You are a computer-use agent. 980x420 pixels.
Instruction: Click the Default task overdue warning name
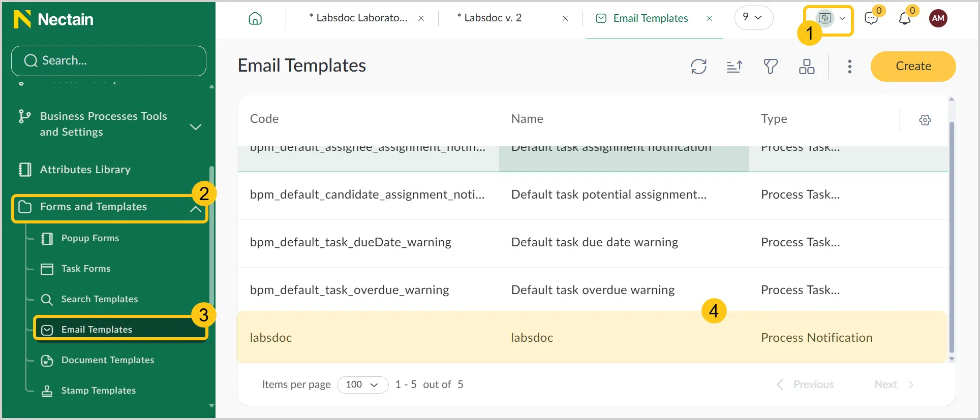pyautogui.click(x=593, y=290)
